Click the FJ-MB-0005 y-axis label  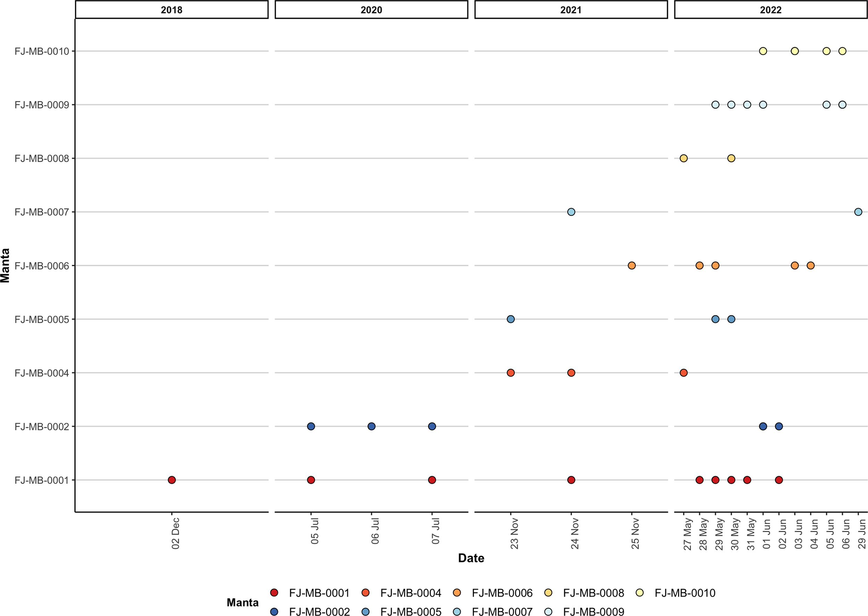42,319
